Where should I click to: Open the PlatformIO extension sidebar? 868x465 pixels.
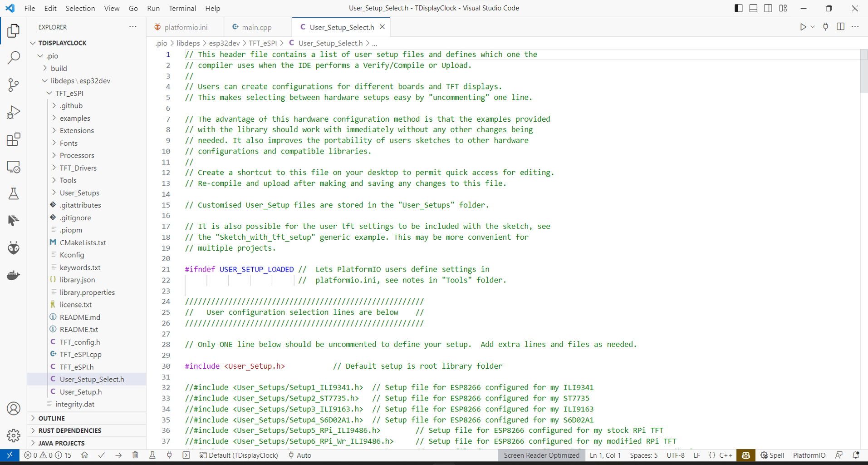point(14,247)
